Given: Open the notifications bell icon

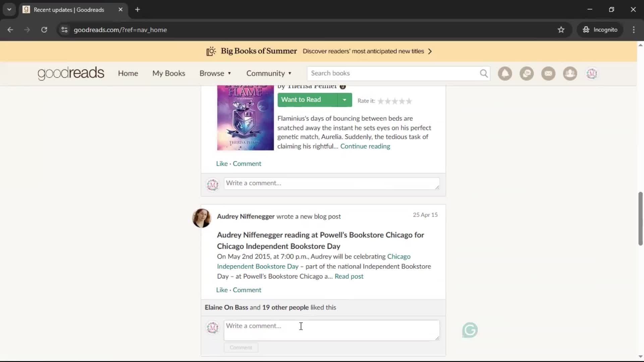Looking at the screenshot, I should (x=505, y=73).
